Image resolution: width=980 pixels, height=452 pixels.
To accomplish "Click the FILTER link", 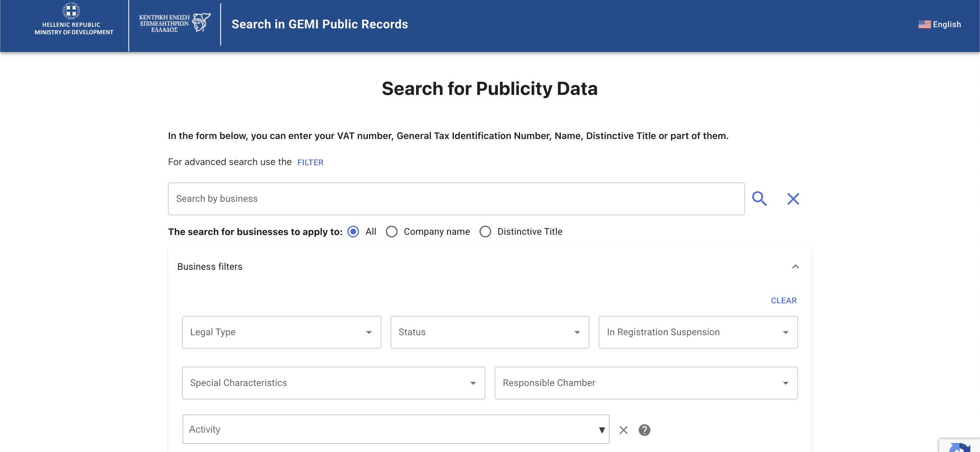I will pyautogui.click(x=310, y=162).
